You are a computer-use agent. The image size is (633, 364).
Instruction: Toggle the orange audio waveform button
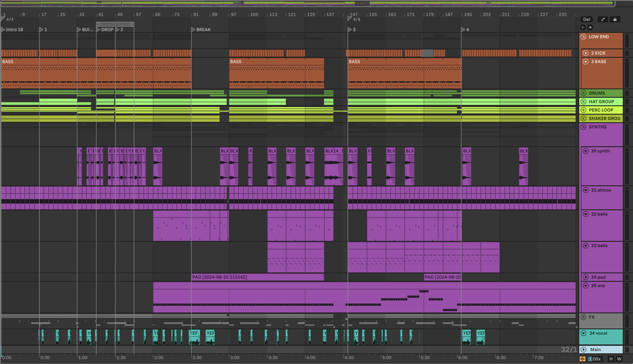click(x=582, y=359)
